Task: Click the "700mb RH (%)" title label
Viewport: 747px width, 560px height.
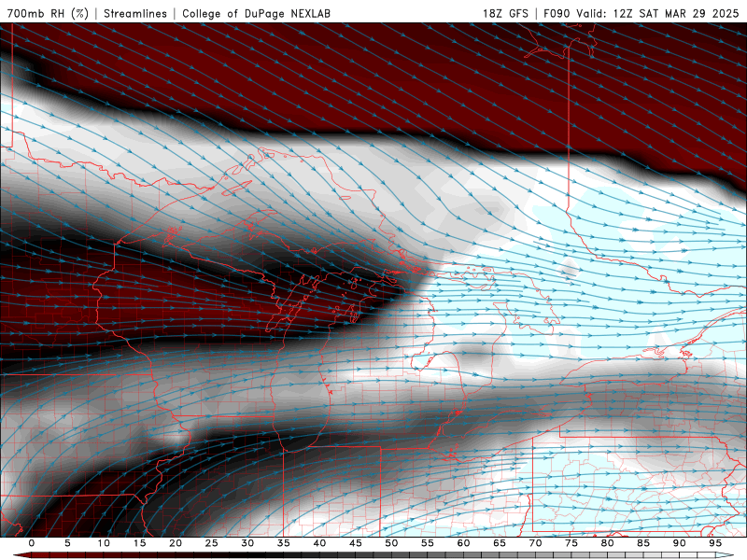Action: pyautogui.click(x=48, y=13)
